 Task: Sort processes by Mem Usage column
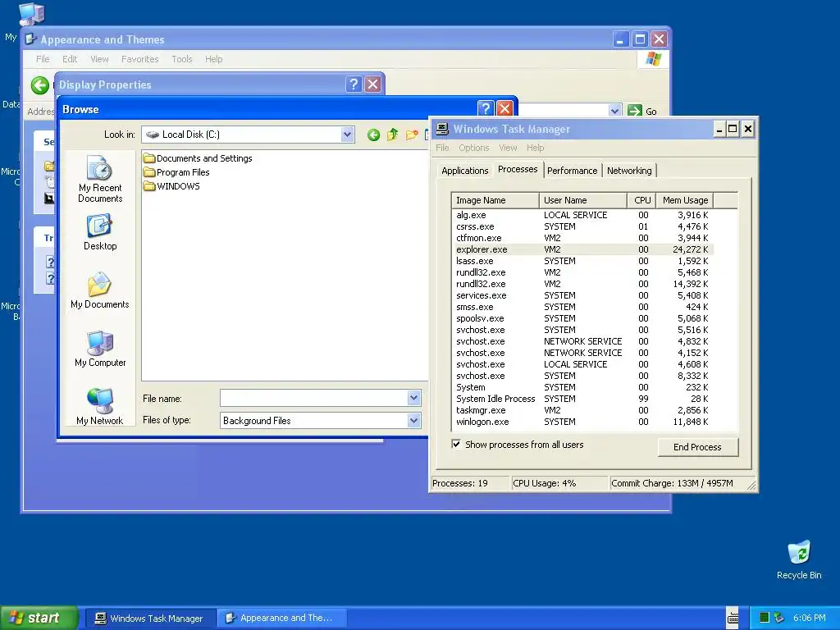click(685, 200)
